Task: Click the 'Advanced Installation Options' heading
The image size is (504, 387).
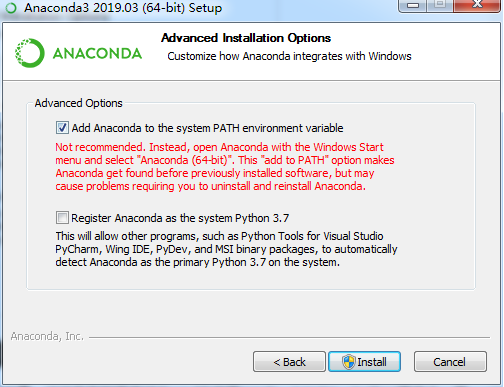Action: pos(246,38)
